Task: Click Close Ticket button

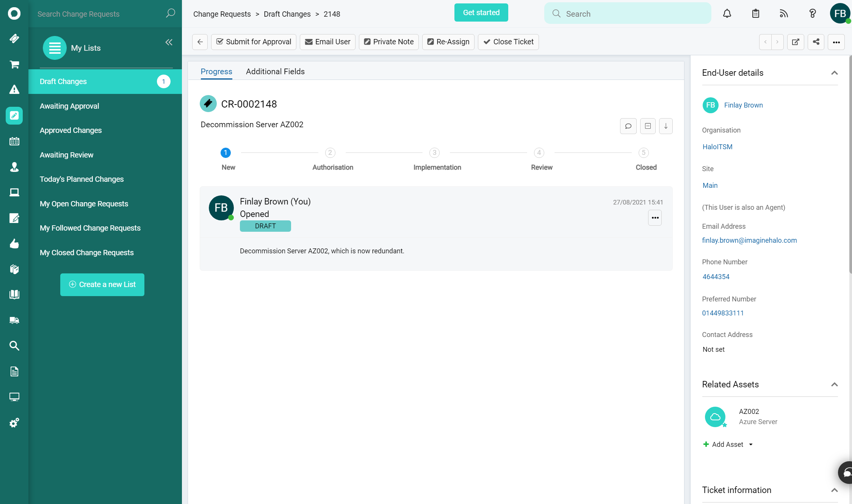Action: (x=509, y=41)
